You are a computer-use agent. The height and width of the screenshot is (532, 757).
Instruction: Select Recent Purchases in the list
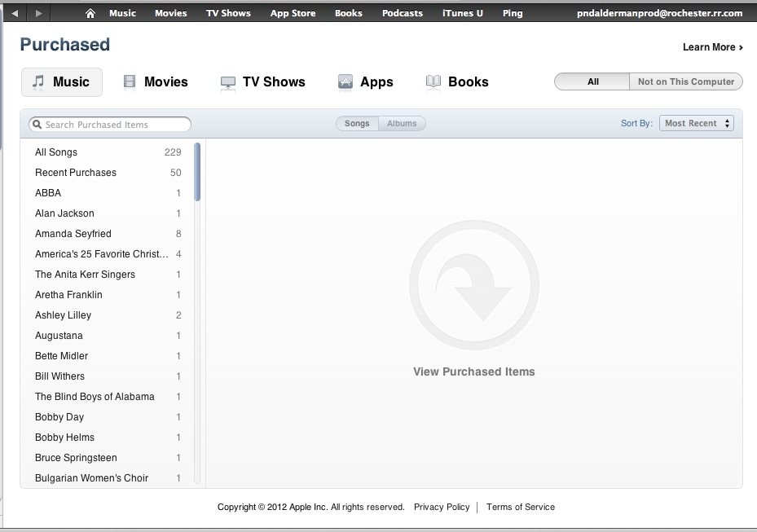click(108, 173)
